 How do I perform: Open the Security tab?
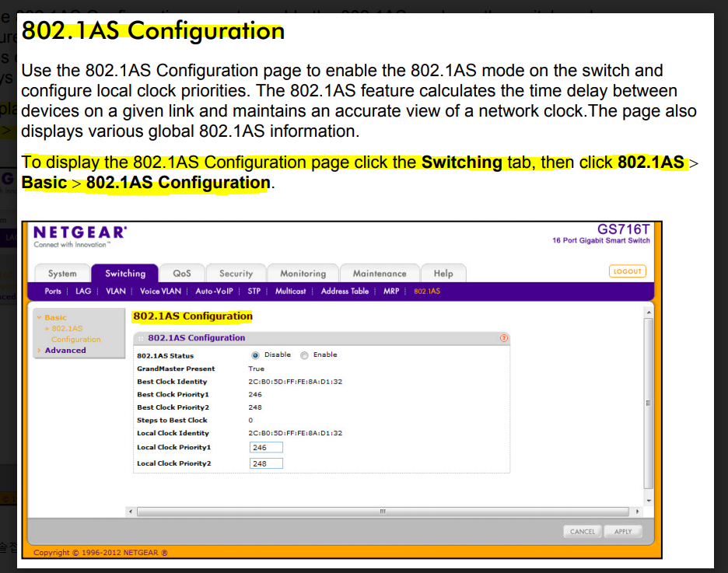tap(236, 273)
